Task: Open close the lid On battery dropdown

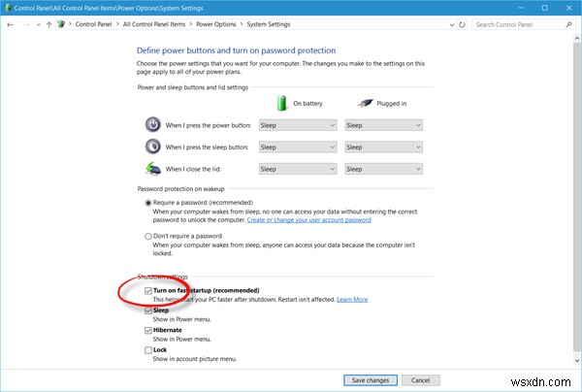Action: click(298, 169)
